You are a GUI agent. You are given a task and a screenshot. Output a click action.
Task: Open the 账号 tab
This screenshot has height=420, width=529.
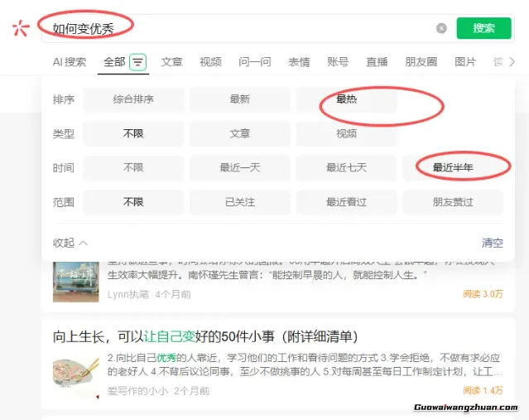pos(338,62)
